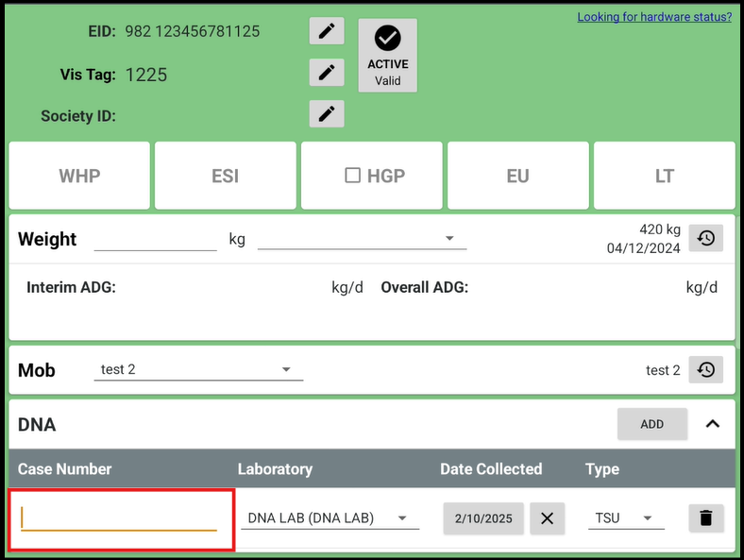
Task: Clear the Date Collected with X icon
Action: (547, 518)
